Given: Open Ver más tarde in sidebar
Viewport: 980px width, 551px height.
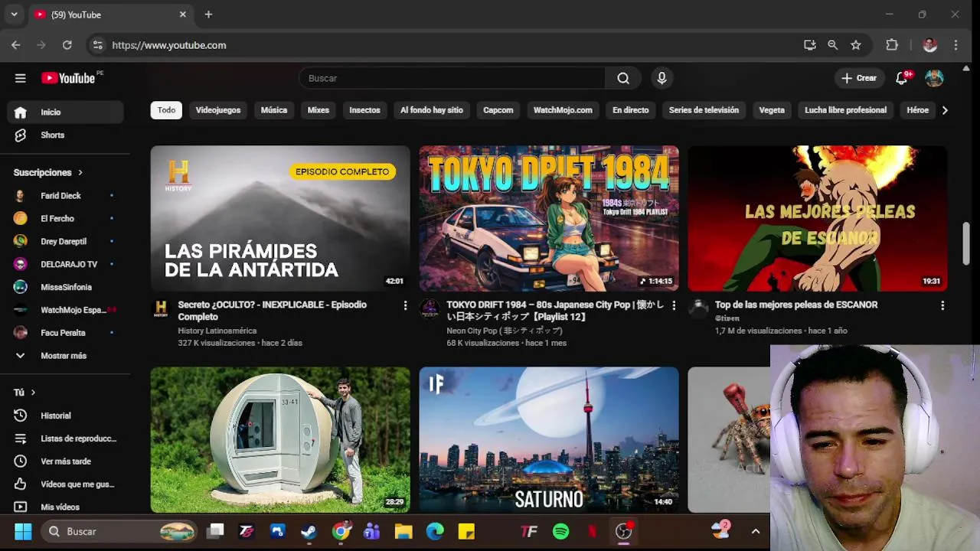Looking at the screenshot, I should point(66,461).
